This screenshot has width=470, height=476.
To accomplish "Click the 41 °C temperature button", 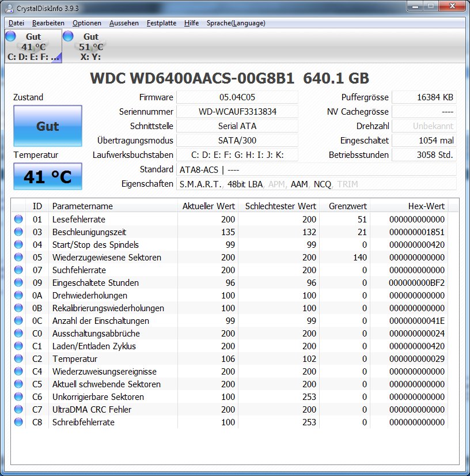I will [48, 176].
